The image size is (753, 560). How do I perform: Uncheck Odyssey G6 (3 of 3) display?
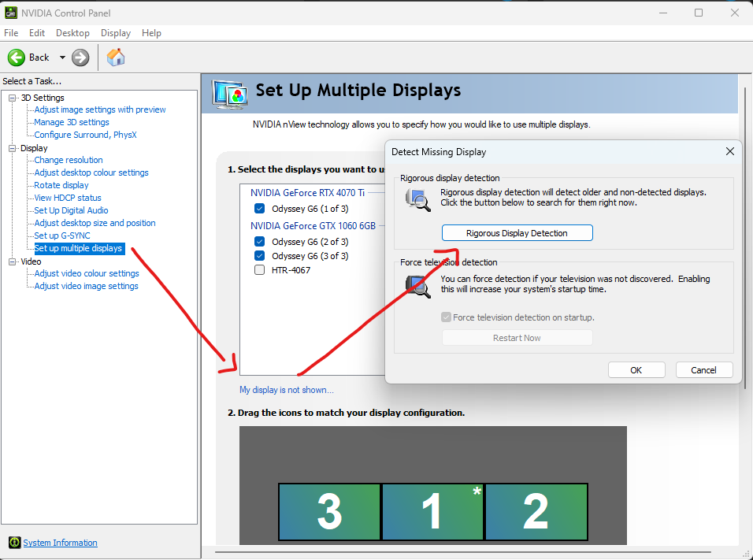(x=259, y=255)
